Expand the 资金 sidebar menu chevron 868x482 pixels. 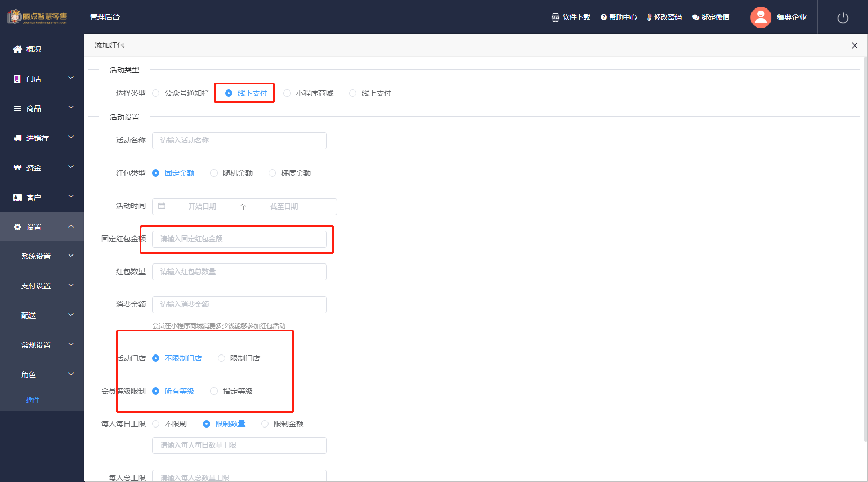point(71,167)
